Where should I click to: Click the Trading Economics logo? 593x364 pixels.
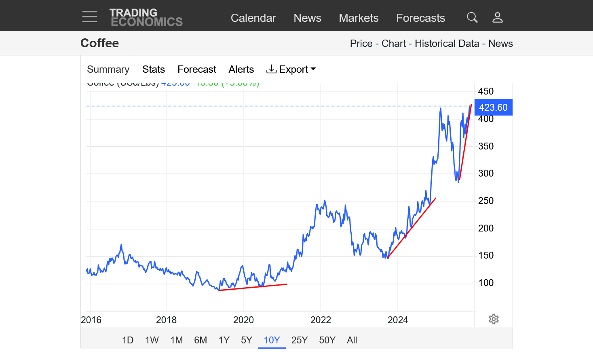[146, 17]
